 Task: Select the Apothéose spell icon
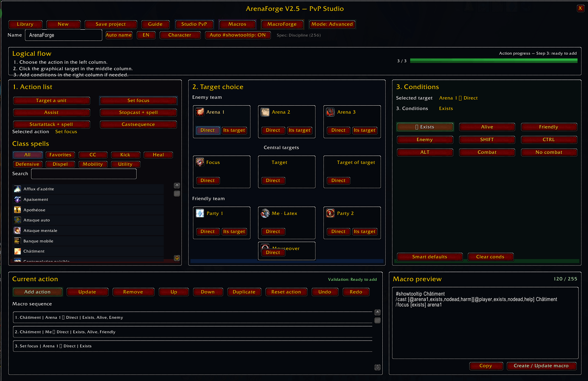17,210
